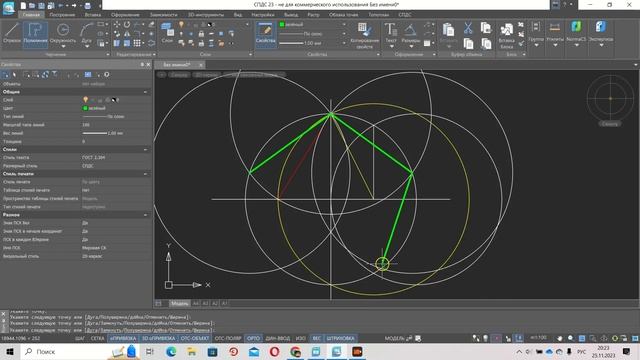Open the Windows Start menu
The image size is (640, 360).
[x=10, y=351]
